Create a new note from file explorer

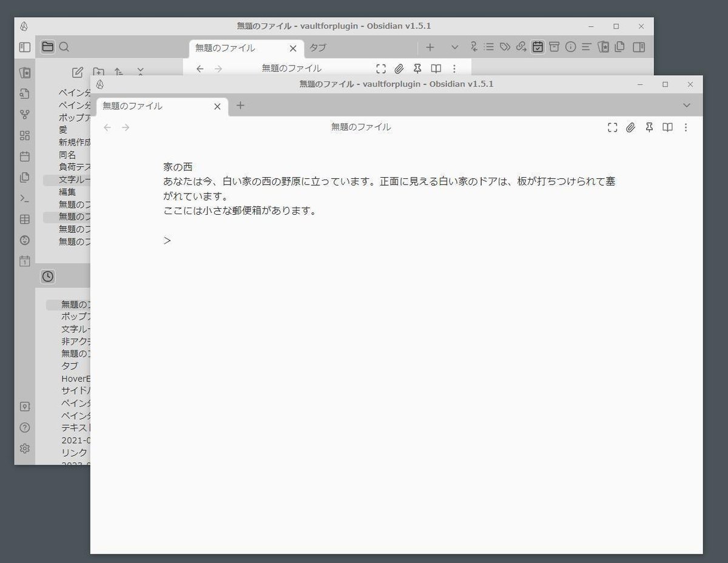77,72
